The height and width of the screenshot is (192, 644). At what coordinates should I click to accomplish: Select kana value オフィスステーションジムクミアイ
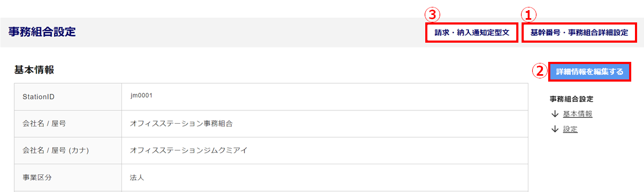coord(189,151)
